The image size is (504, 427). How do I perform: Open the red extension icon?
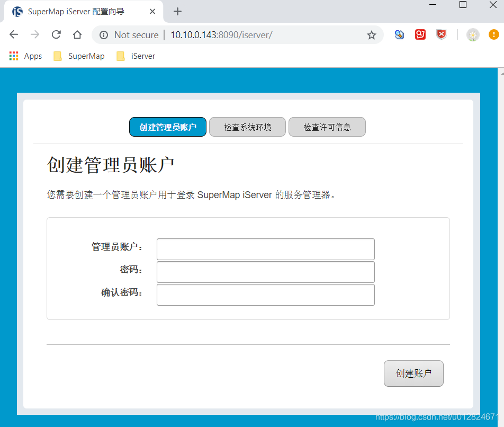[x=420, y=34]
